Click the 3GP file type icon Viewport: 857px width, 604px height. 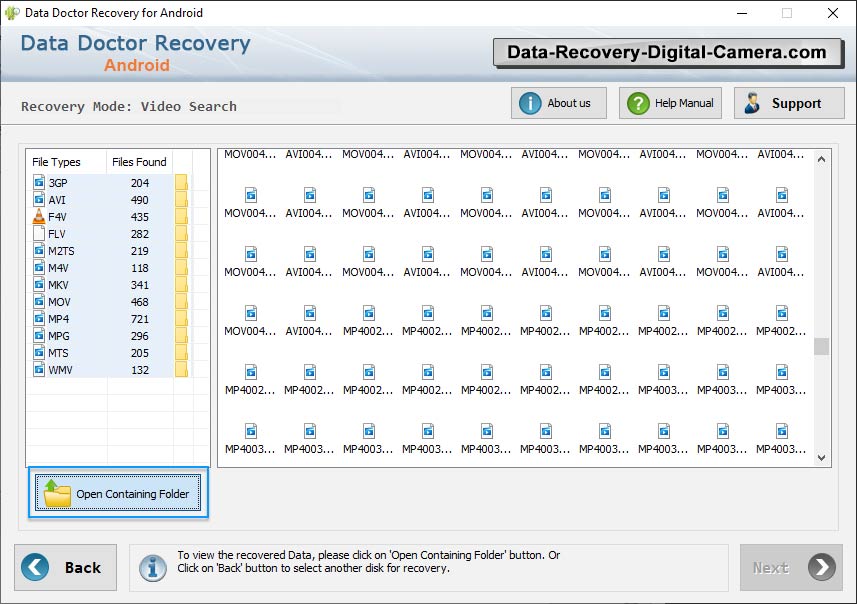click(x=39, y=182)
